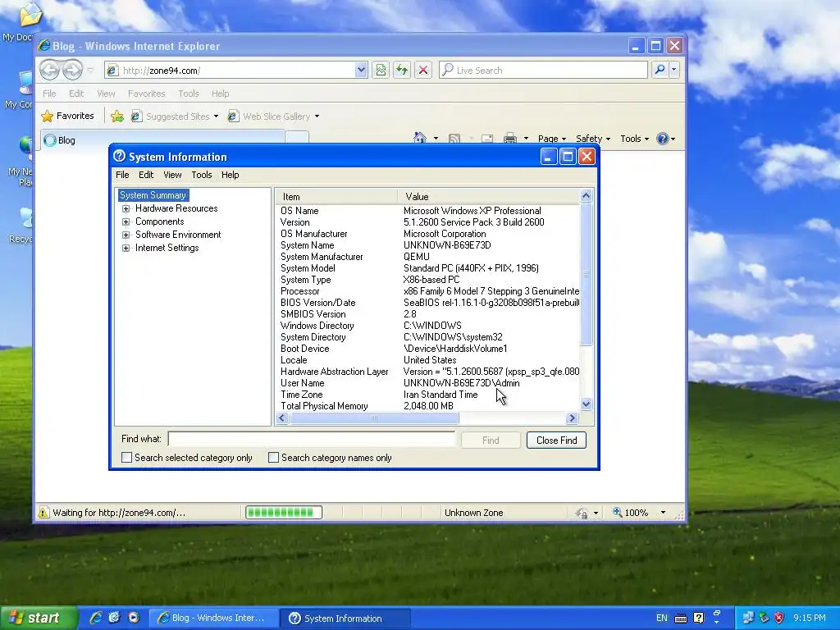Select the Total Physical Memory row
This screenshot has height=630, width=840.
click(428, 406)
